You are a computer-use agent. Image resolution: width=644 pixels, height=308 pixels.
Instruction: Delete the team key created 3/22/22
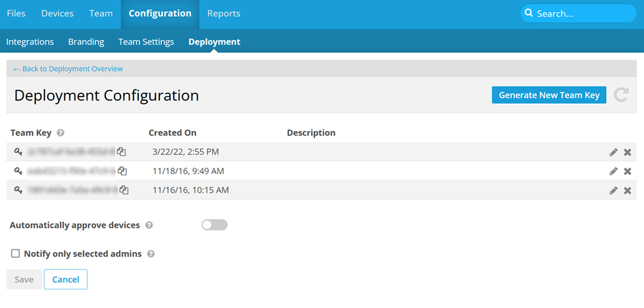[628, 152]
